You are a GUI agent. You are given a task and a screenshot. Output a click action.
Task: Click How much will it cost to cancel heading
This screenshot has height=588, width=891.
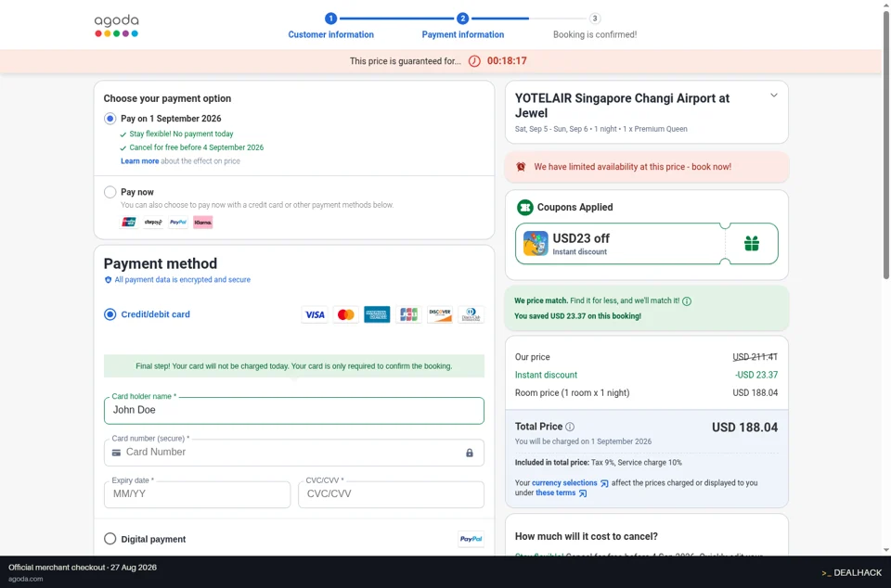pos(587,536)
